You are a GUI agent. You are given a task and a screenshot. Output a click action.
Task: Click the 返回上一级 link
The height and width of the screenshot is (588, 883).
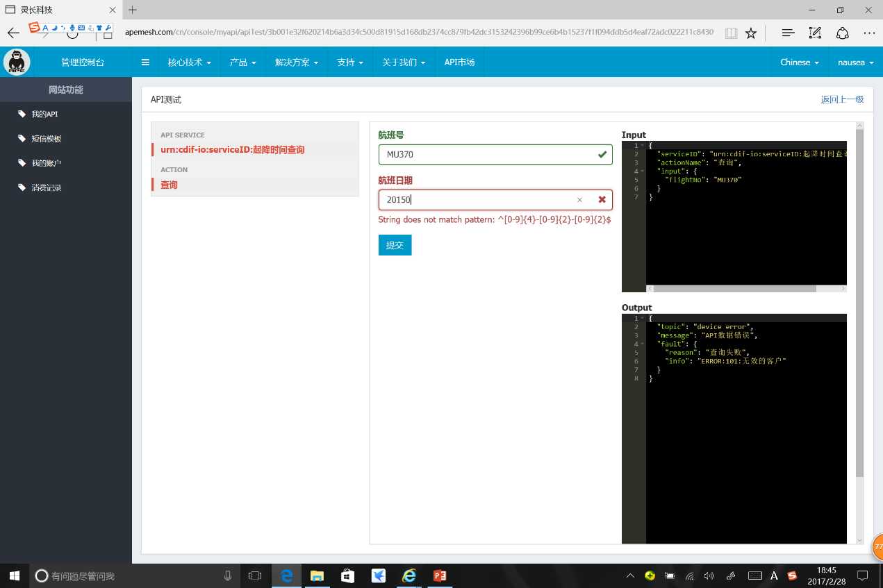point(842,99)
